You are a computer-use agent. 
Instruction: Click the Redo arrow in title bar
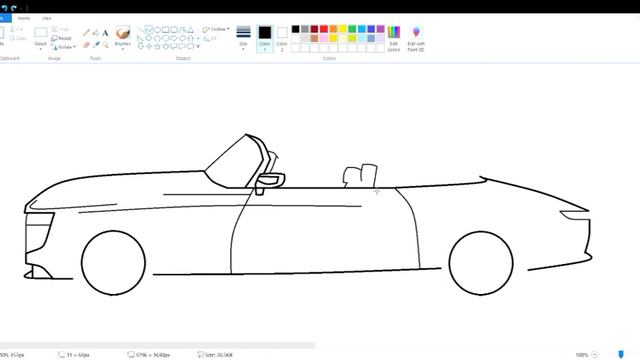[x=13, y=8]
